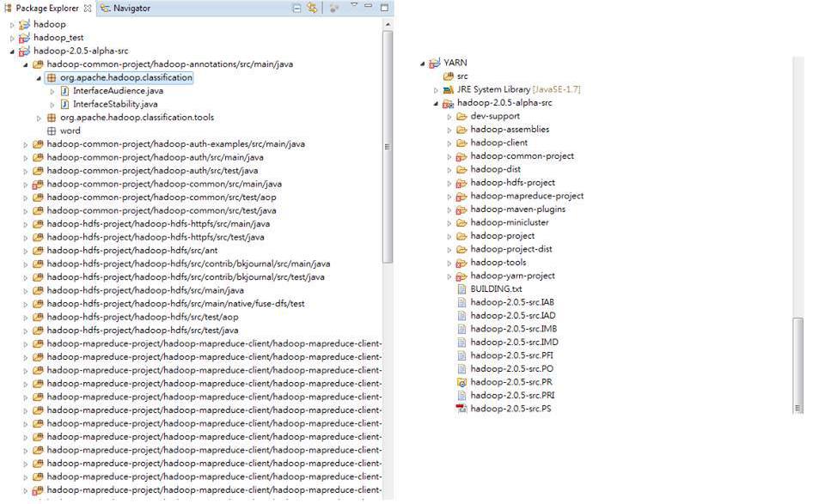This screenshot has height=504, width=825.
Task: Select hadoop-common/src/test/aop source folder
Action: [x=162, y=197]
